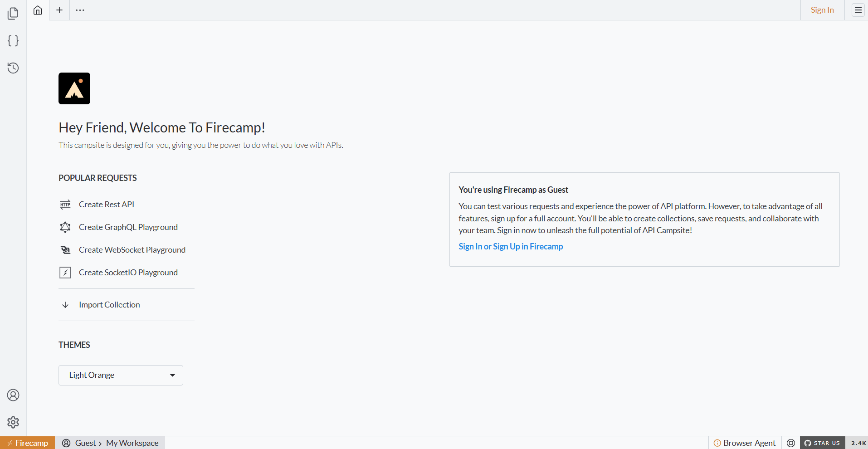Image resolution: width=868 pixels, height=449 pixels.
Task: Select Create WebSocket Playground
Action: click(132, 250)
